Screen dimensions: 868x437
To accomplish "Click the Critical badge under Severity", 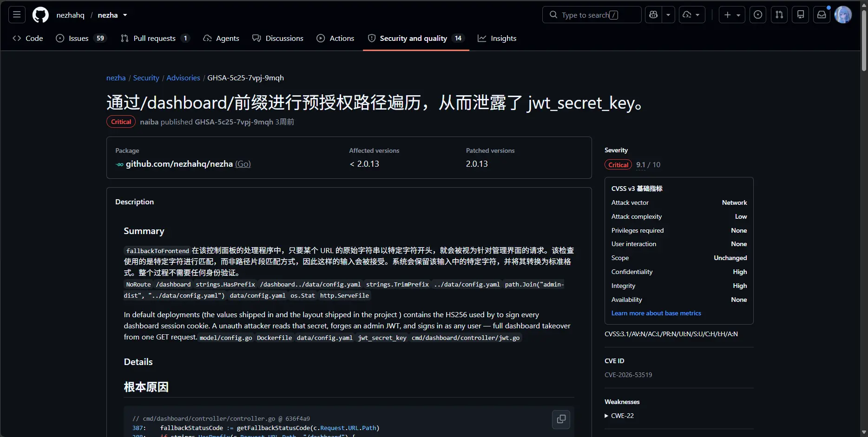I will 618,165.
